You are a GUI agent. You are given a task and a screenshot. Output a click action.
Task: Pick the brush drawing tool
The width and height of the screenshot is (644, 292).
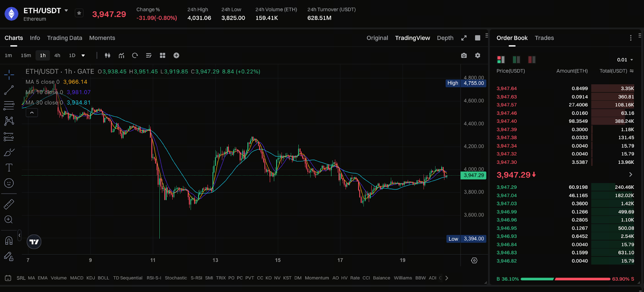tap(9, 152)
